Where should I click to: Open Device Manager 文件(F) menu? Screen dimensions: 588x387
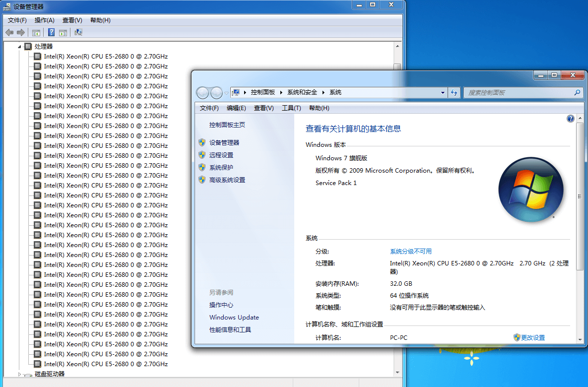pyautogui.click(x=17, y=20)
